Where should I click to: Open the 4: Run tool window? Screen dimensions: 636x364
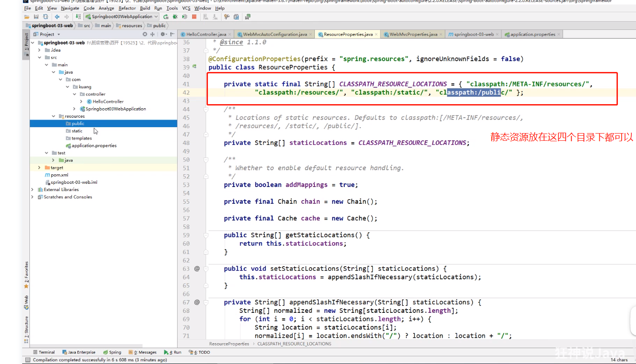point(173,352)
